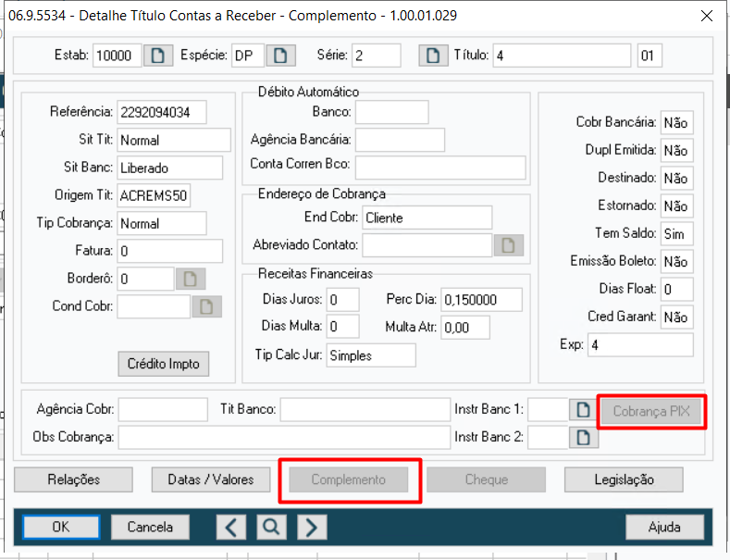Click Perc Dia field 0,150000
This screenshot has height=560, width=730.
click(x=481, y=300)
